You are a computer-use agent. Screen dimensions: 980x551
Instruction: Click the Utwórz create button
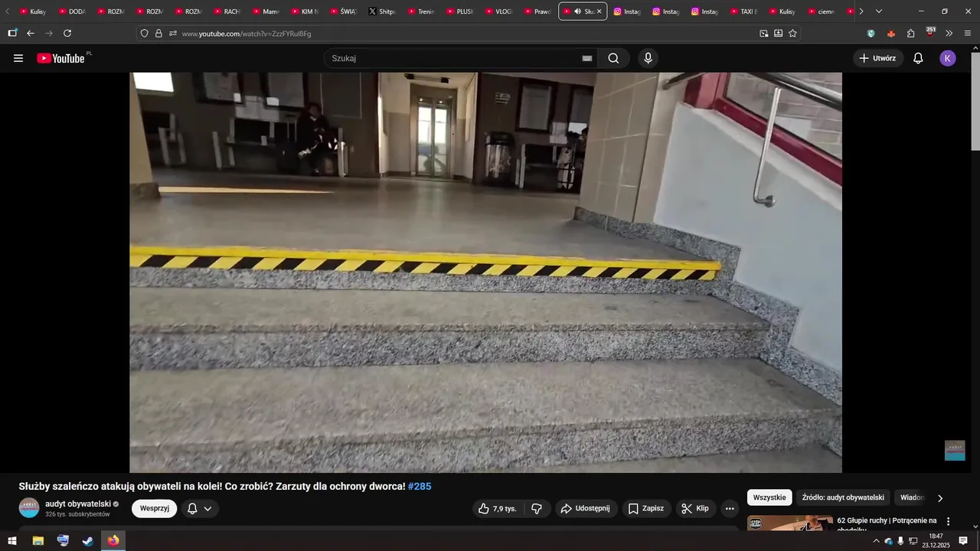(877, 58)
